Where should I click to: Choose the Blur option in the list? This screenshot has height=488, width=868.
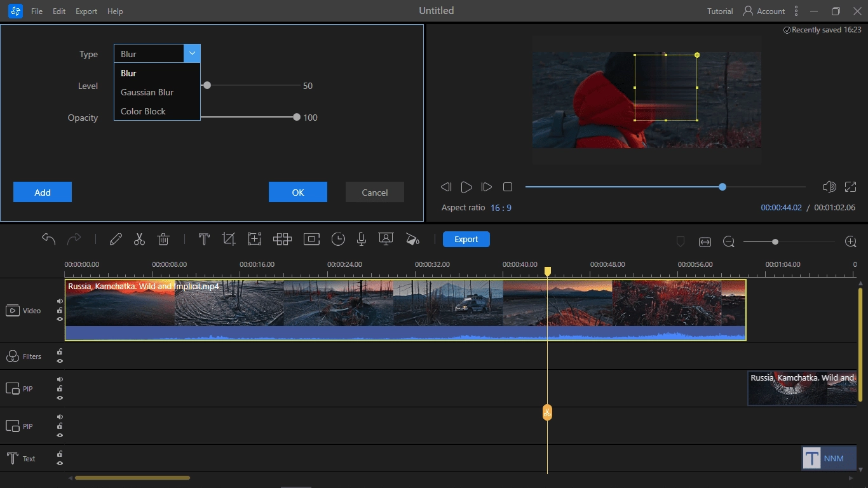(157, 73)
